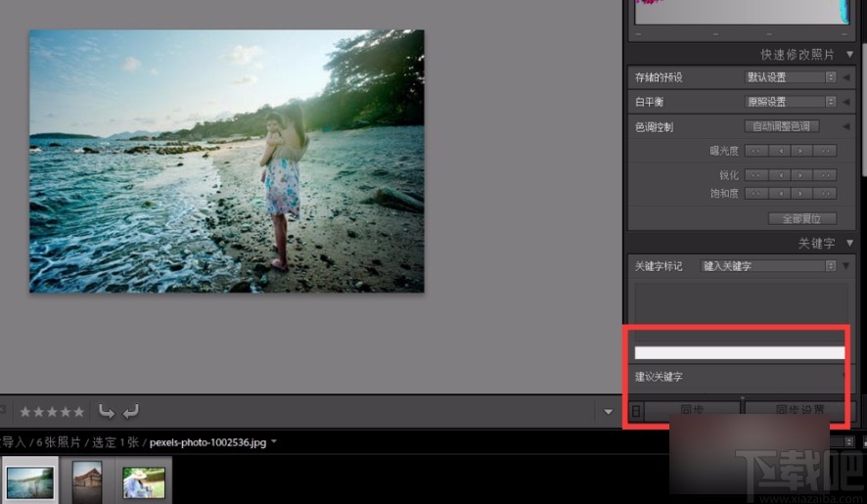Set rating to one star
Screen dimensions: 867x504
pyautogui.click(x=24, y=412)
